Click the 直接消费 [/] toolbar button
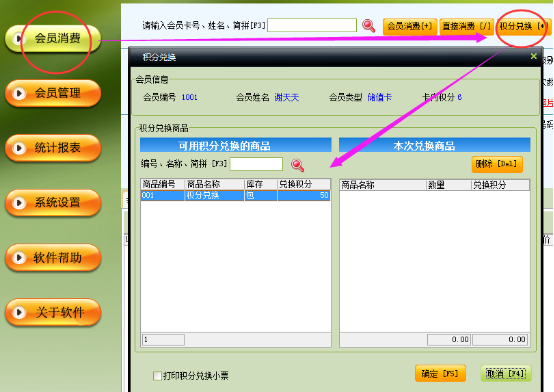The width and height of the screenshot is (554, 392). point(466,27)
